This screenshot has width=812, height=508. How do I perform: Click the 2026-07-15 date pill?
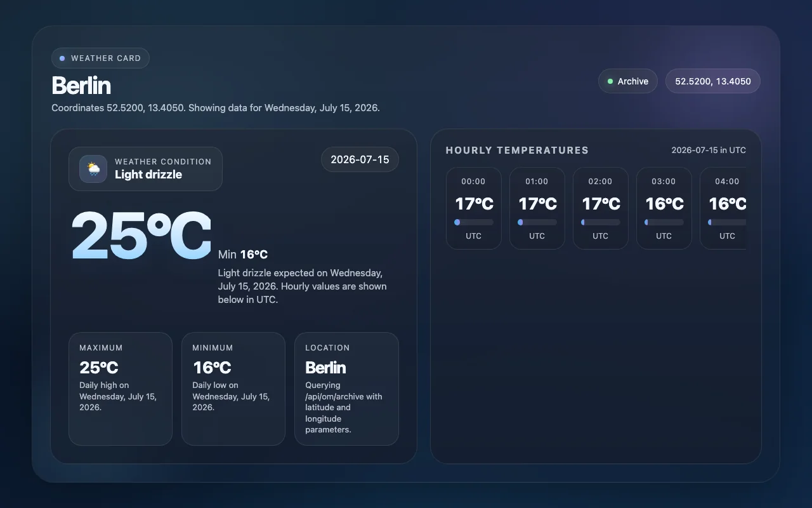click(x=360, y=159)
